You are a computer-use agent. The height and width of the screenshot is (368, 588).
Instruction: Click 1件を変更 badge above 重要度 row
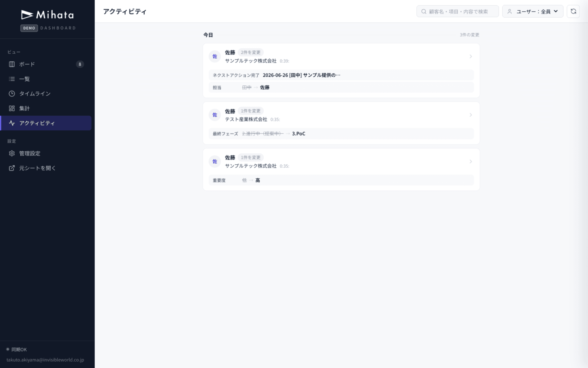(251, 157)
